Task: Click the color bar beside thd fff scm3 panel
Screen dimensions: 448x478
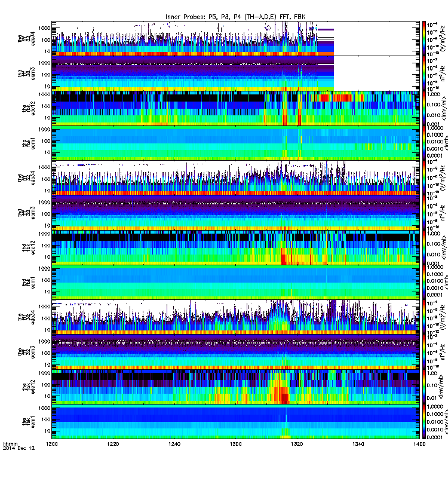Action: coord(424,213)
